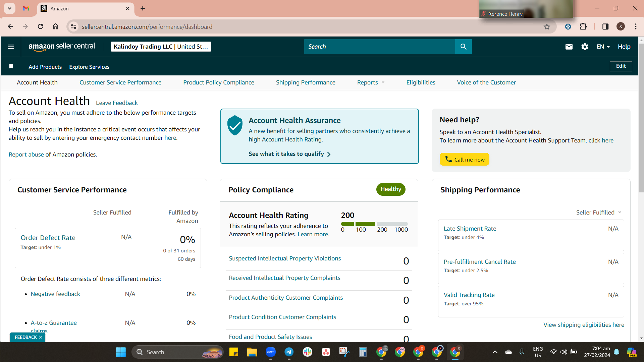This screenshot has width=644, height=362.
Task: Open the hamburger navigation menu
Action: [11, 47]
